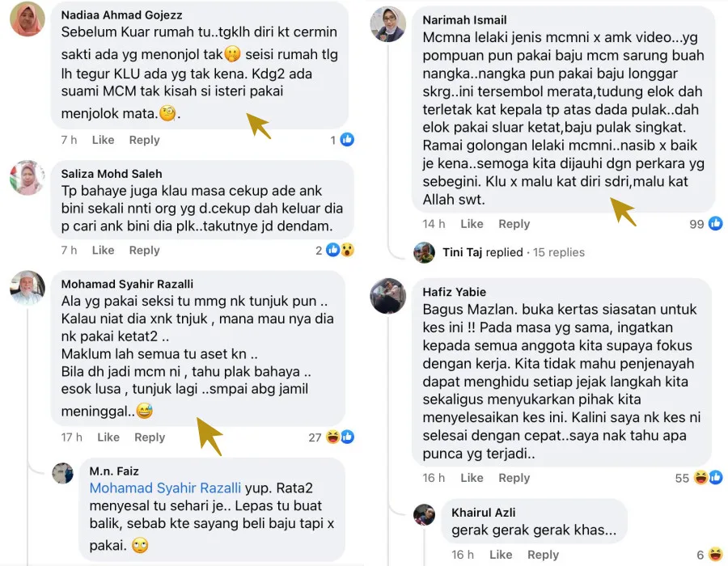Open Hafiz Yabie's profile name link
Viewport: 728px width, 566px height.
tap(454, 291)
